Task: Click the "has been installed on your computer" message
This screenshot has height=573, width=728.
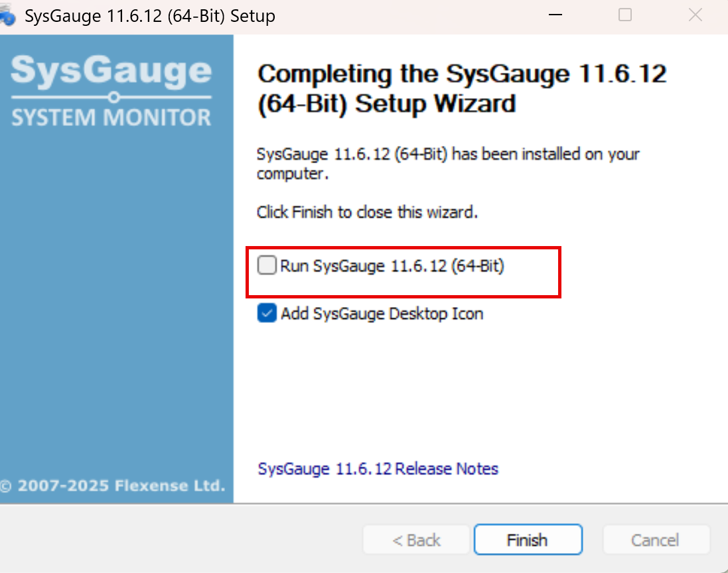Action: [448, 163]
